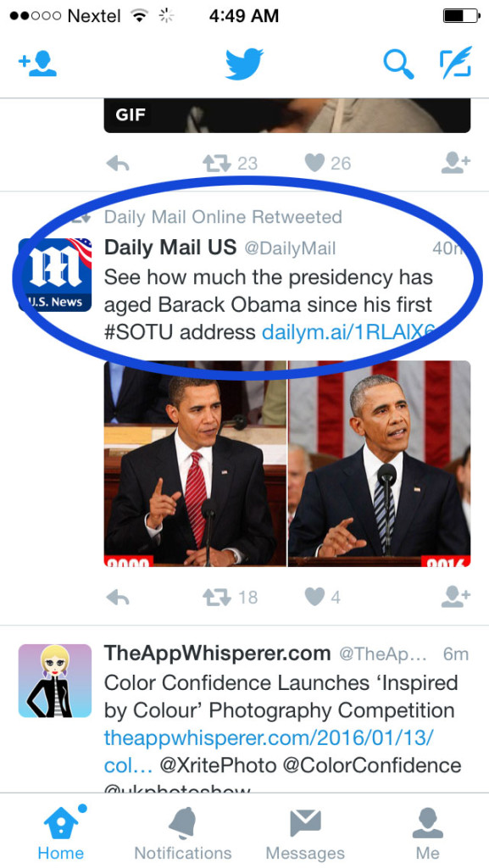The width and height of the screenshot is (489, 868).
Task: Reply to the Daily Mail US tweet
Action: [117, 597]
